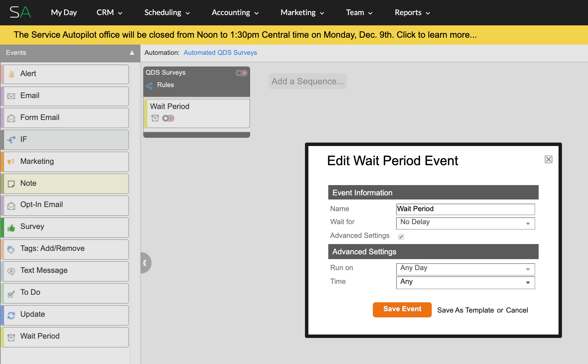Click the Alert bell icon
The image size is (588, 364).
coord(11,74)
